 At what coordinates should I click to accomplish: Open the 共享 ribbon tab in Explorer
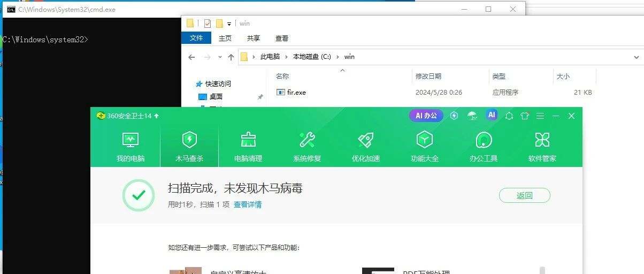tap(254, 38)
